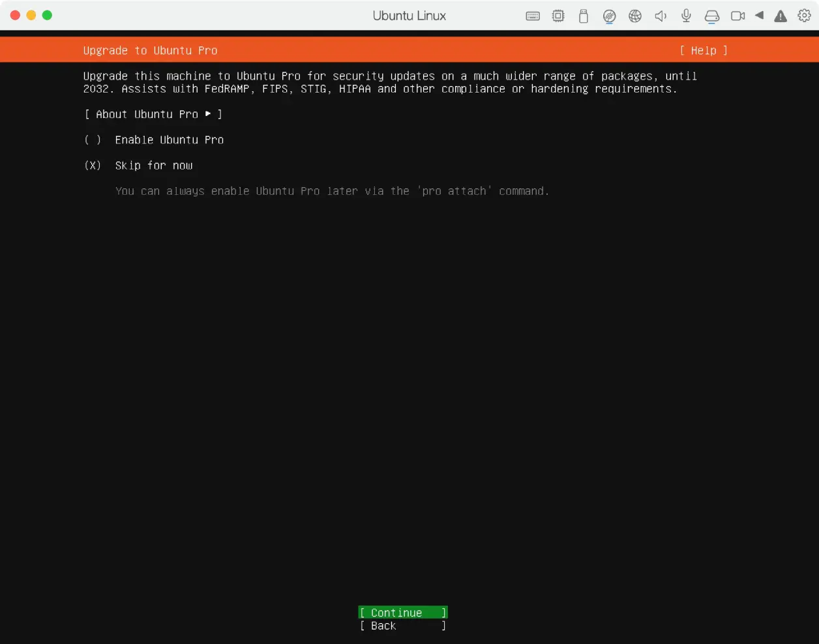Open the USB device icon

(584, 16)
